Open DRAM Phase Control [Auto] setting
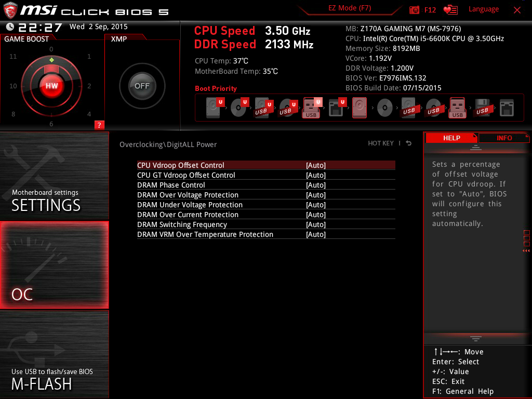The width and height of the screenshot is (532, 399). [x=266, y=185]
